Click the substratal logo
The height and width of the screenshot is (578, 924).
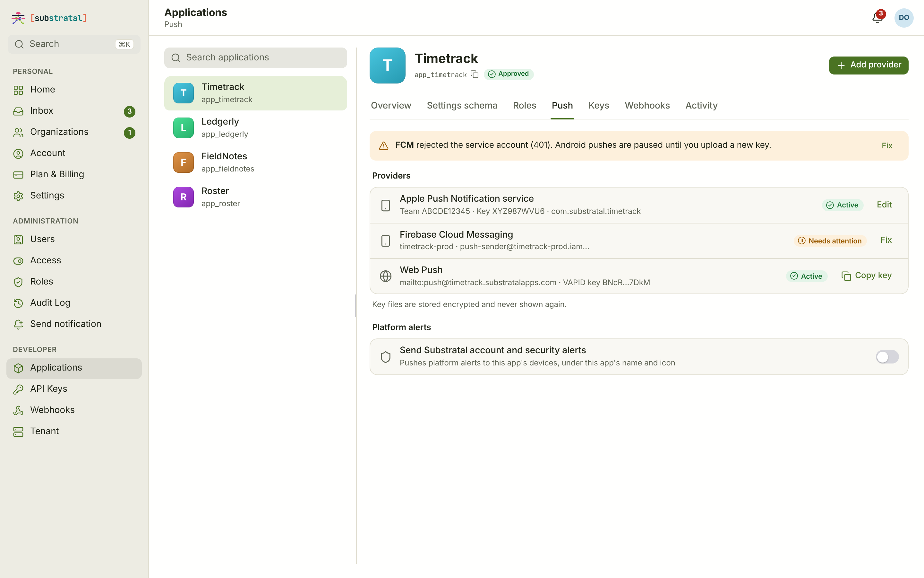click(x=49, y=18)
